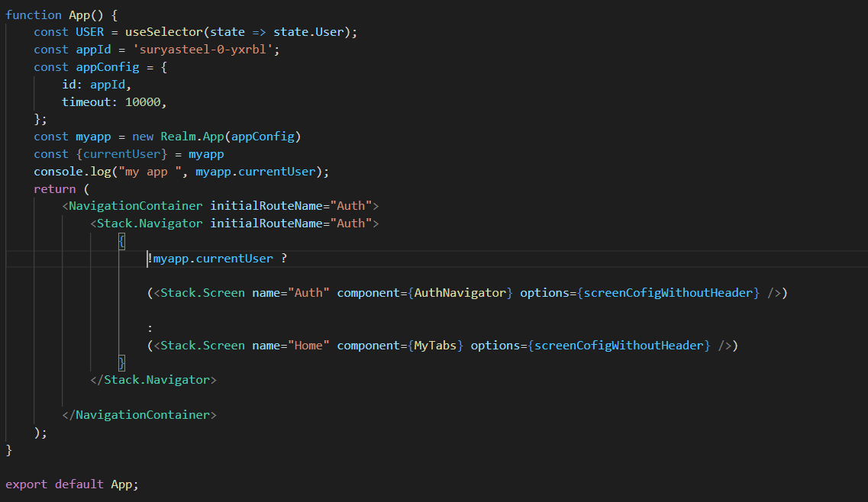Click the closing </NavigationContainer> tag

click(140, 415)
